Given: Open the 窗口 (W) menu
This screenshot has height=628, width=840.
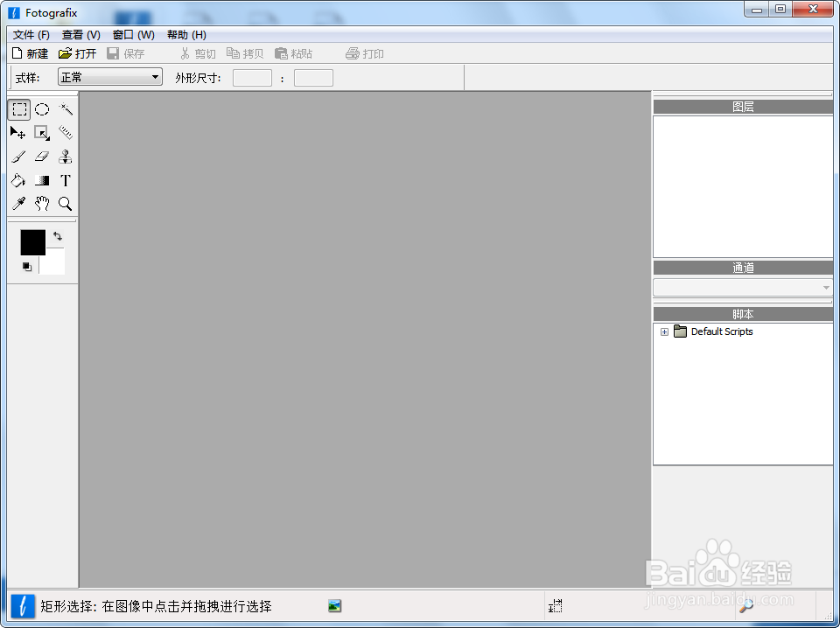Looking at the screenshot, I should click(x=133, y=35).
